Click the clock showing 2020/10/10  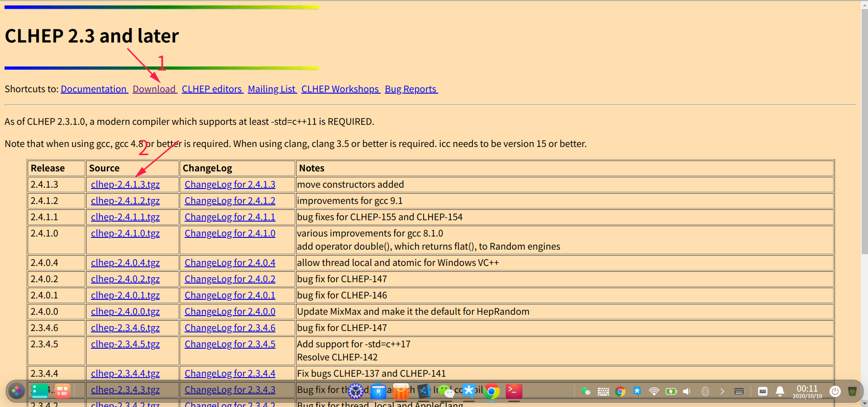pos(807,391)
